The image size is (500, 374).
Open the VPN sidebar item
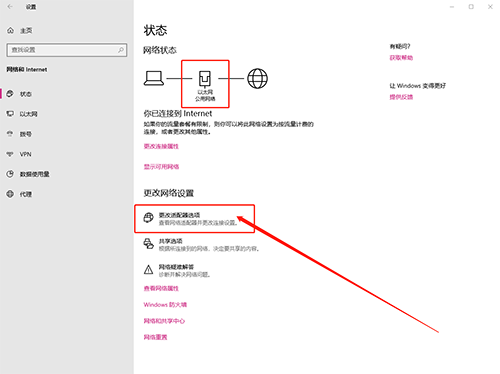[x=19, y=154]
